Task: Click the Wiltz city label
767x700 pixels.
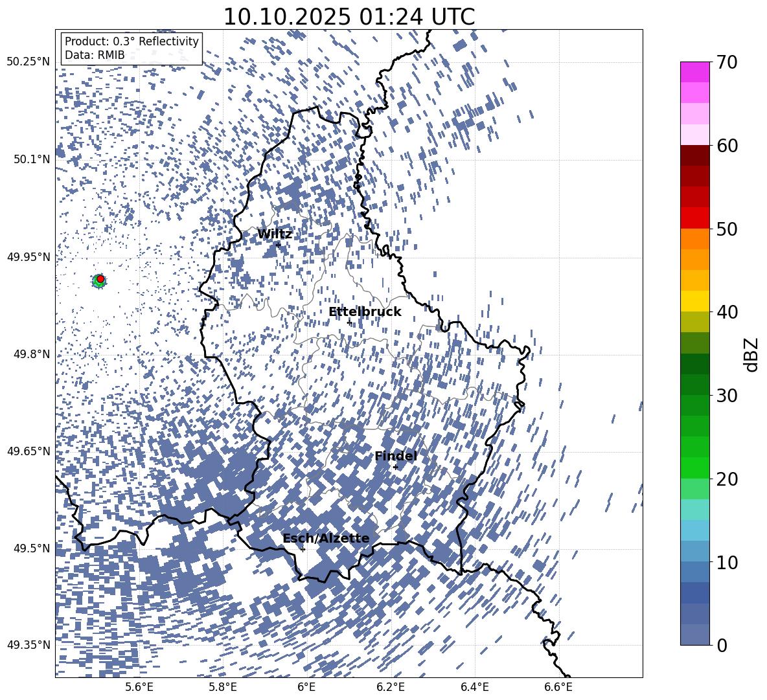Action: [275, 234]
